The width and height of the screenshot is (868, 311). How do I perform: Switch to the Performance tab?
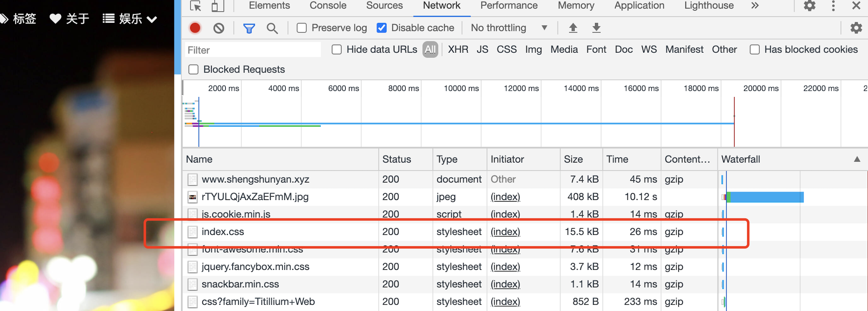click(x=509, y=6)
